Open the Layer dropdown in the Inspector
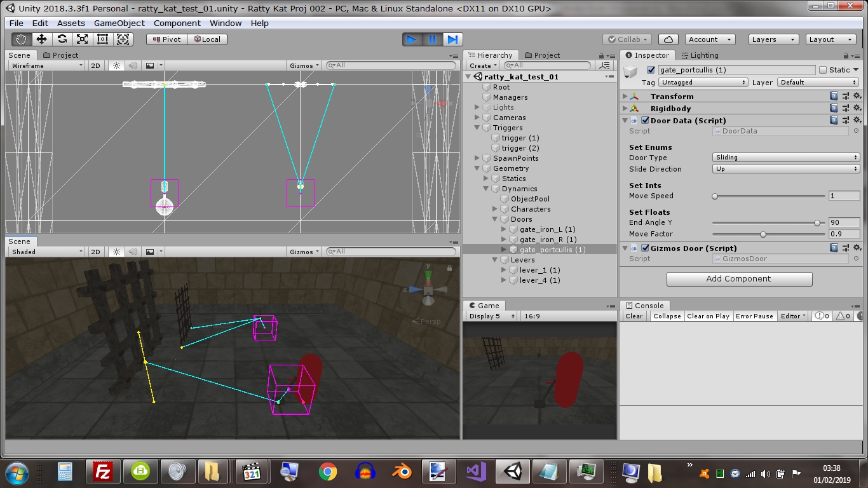Screen dimensions: 868x488 pyautogui.click(x=819, y=83)
